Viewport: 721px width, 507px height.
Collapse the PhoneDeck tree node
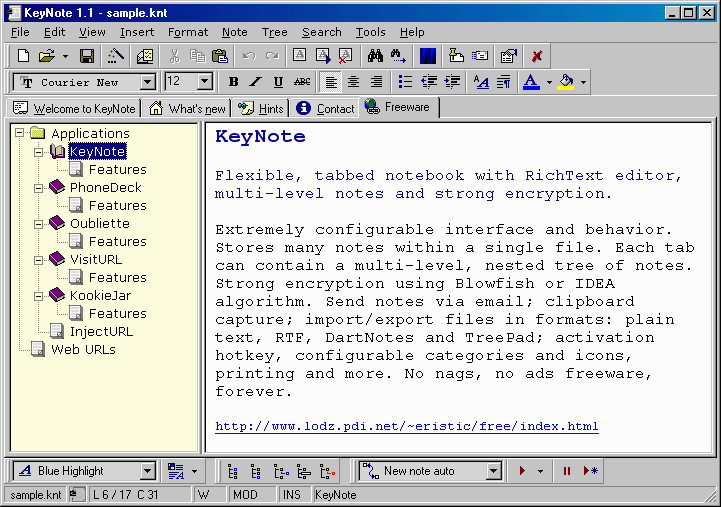(x=38, y=188)
